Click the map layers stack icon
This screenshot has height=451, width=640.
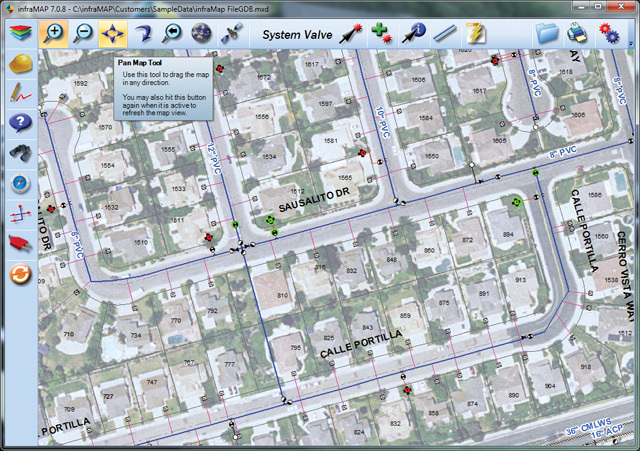click(x=20, y=33)
